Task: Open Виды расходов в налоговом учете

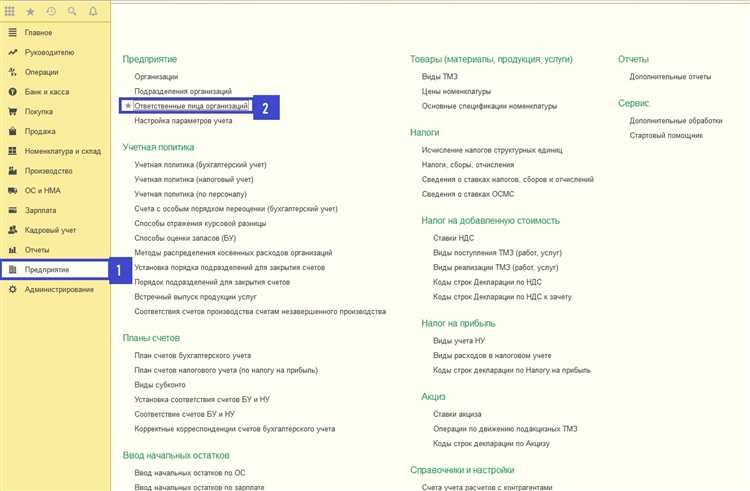Action: 492,355
